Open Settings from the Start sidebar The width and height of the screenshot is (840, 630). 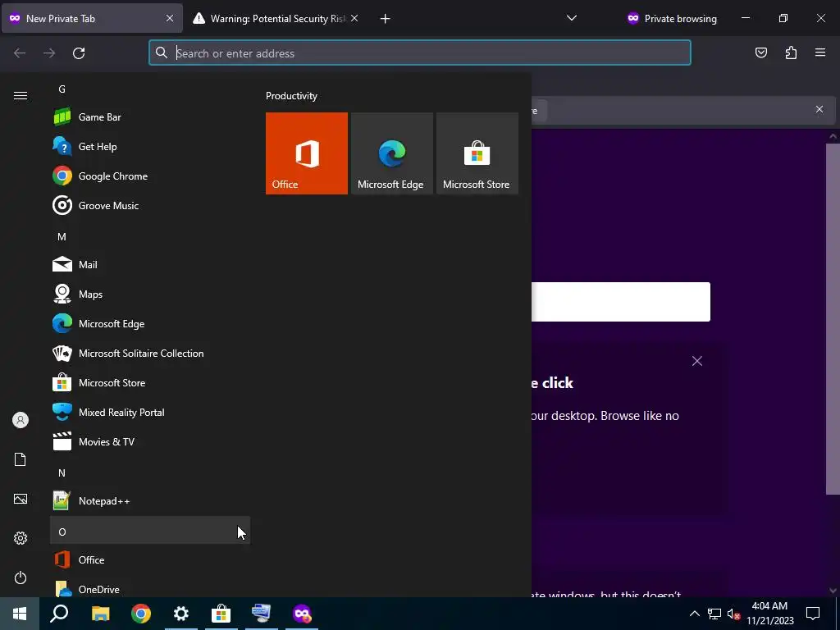[x=21, y=538]
